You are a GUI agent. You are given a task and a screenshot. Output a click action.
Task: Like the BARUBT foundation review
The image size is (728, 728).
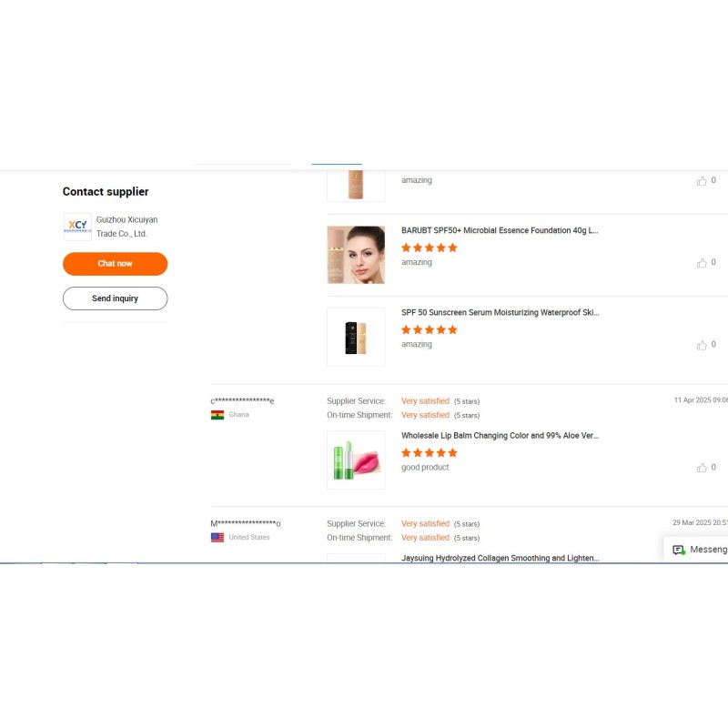pos(701,263)
